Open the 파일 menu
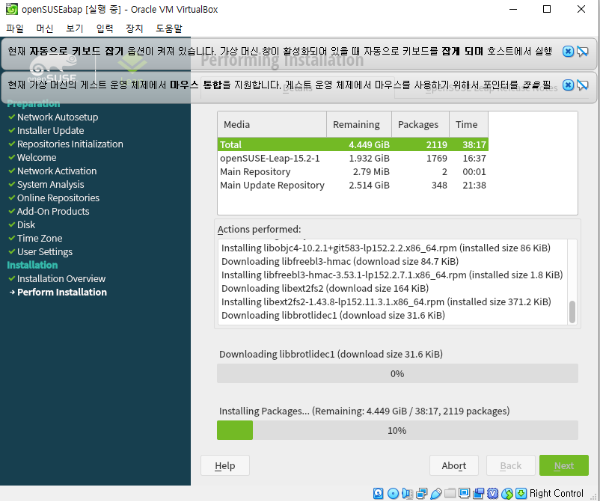The width and height of the screenshot is (600, 501). 15,28
